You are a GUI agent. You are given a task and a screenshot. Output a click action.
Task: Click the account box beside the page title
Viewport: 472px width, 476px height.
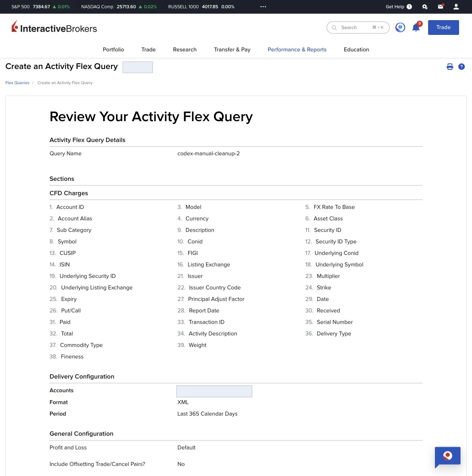[x=138, y=67]
